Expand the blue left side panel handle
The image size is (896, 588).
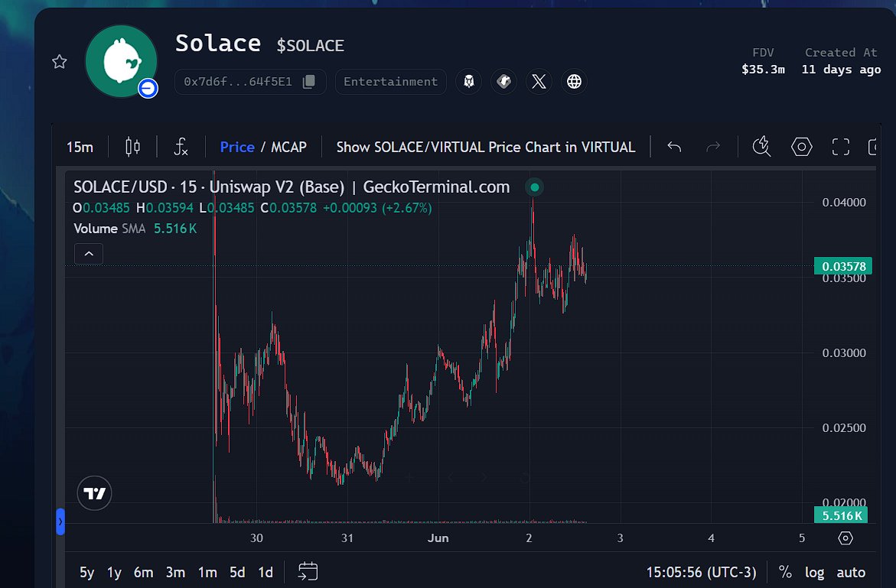coord(60,521)
